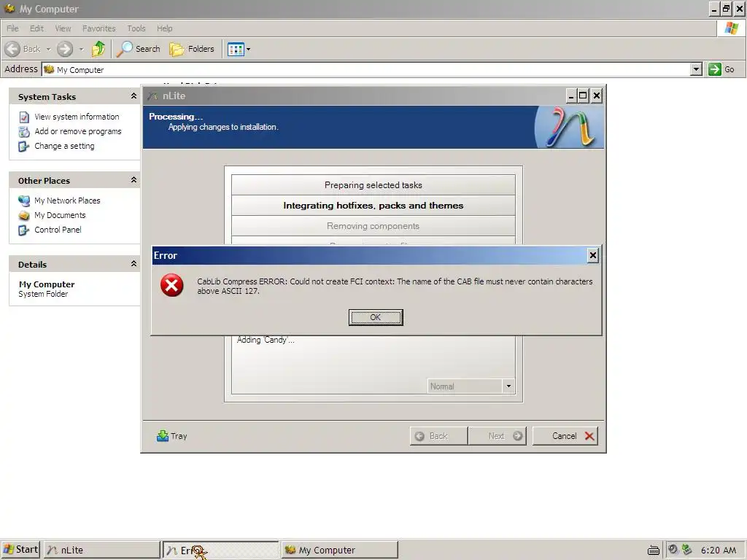Click the "Adding 'Candy'..." log text
747x560 pixels.
click(x=266, y=340)
